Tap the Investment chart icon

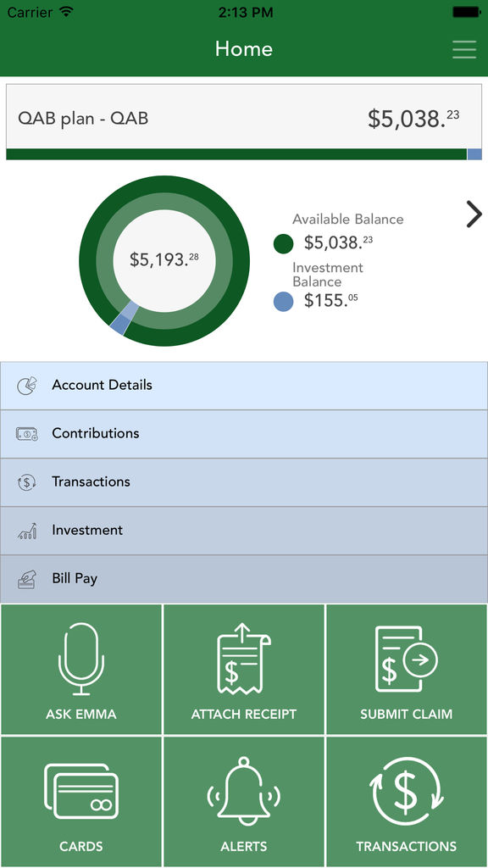pyautogui.click(x=27, y=531)
